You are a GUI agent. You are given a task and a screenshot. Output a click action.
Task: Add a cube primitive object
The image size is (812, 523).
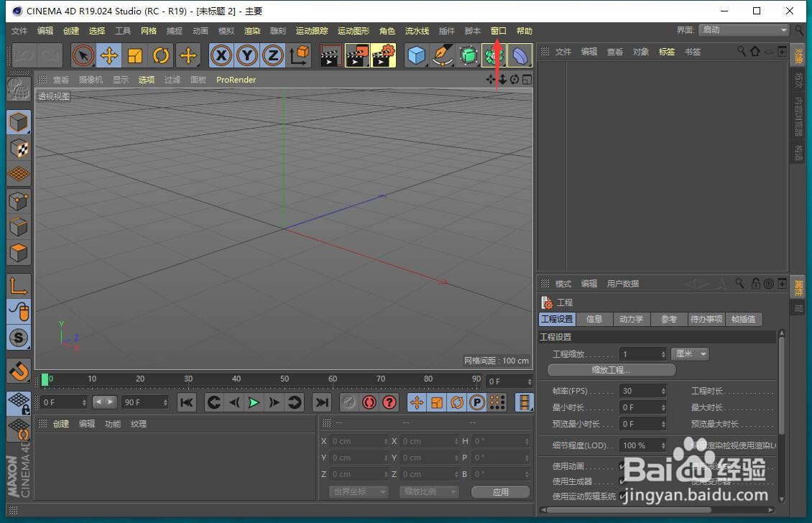416,55
